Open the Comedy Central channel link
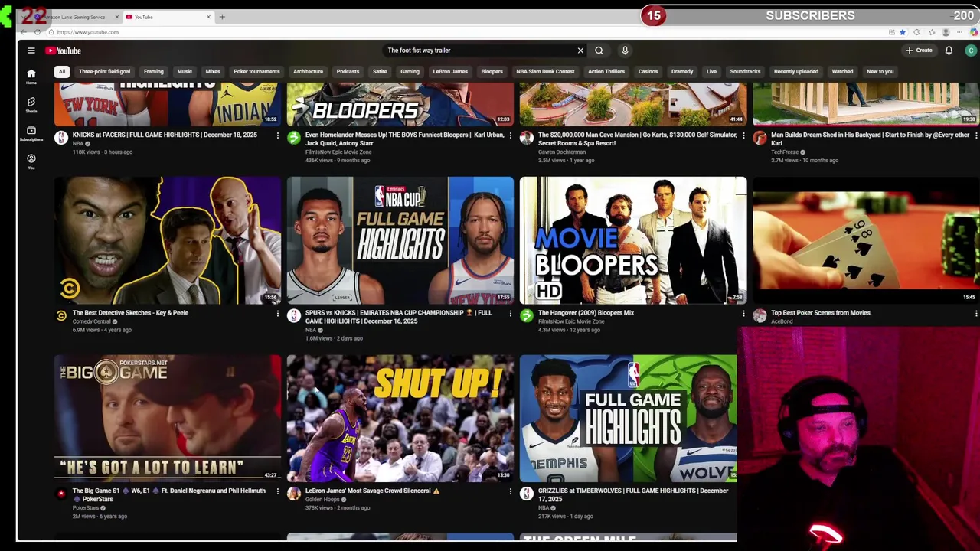This screenshot has width=980, height=551. 92,321
